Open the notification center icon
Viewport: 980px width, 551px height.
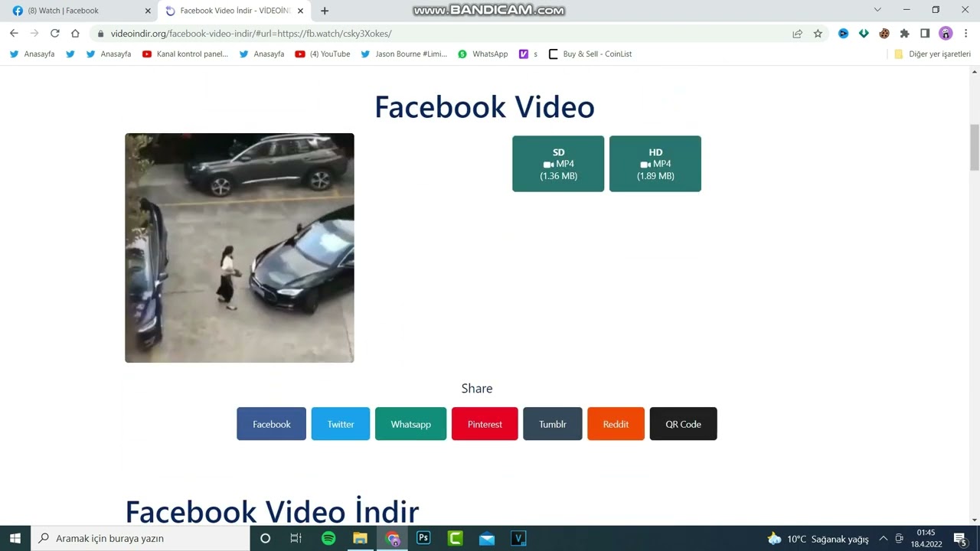click(960, 539)
